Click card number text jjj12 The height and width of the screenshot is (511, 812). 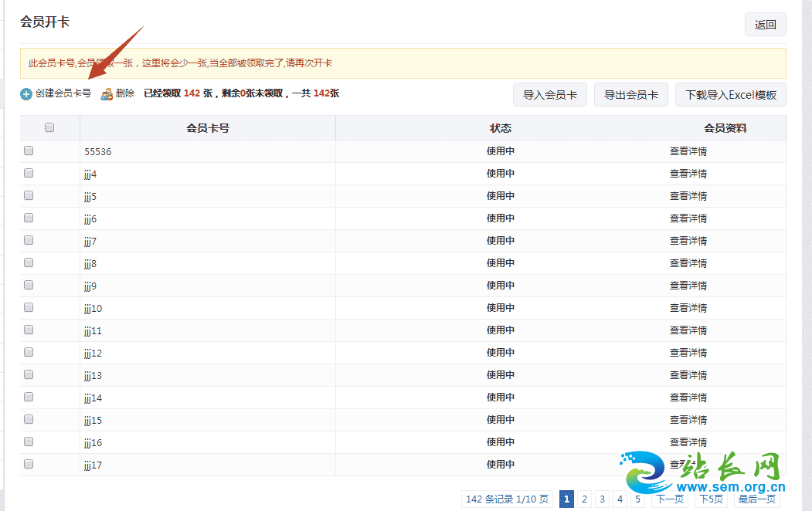tap(93, 354)
